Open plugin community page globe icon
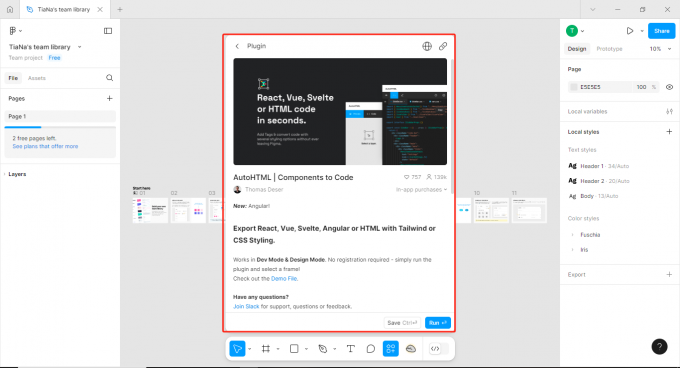Viewport: 680px width, 368px height. [x=427, y=46]
